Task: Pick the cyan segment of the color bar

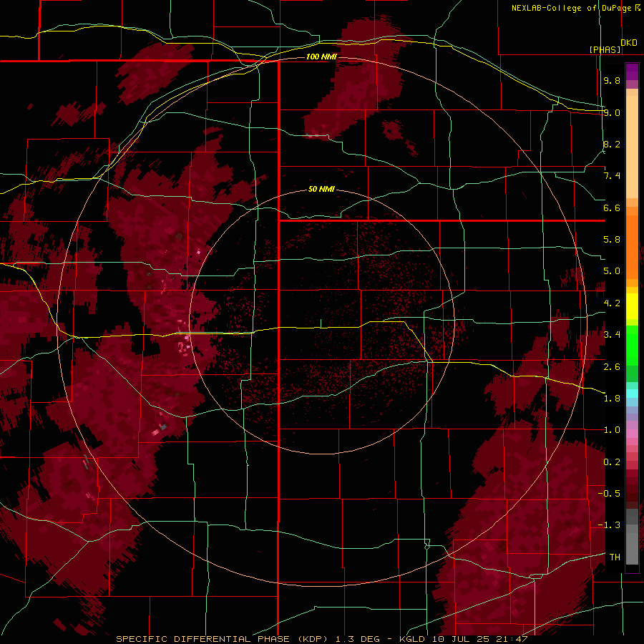Action: tap(632, 394)
